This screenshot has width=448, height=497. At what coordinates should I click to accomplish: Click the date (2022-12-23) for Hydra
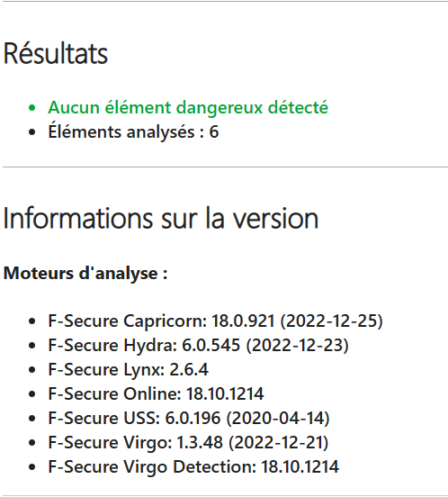click(x=297, y=345)
